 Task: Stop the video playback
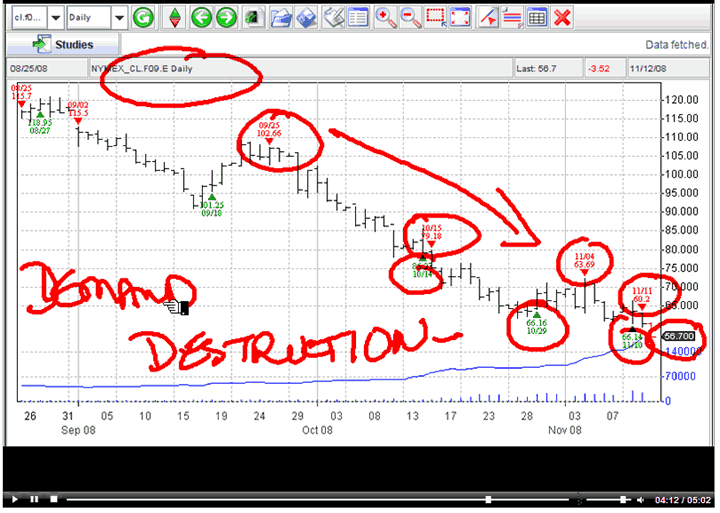pyautogui.click(x=54, y=499)
